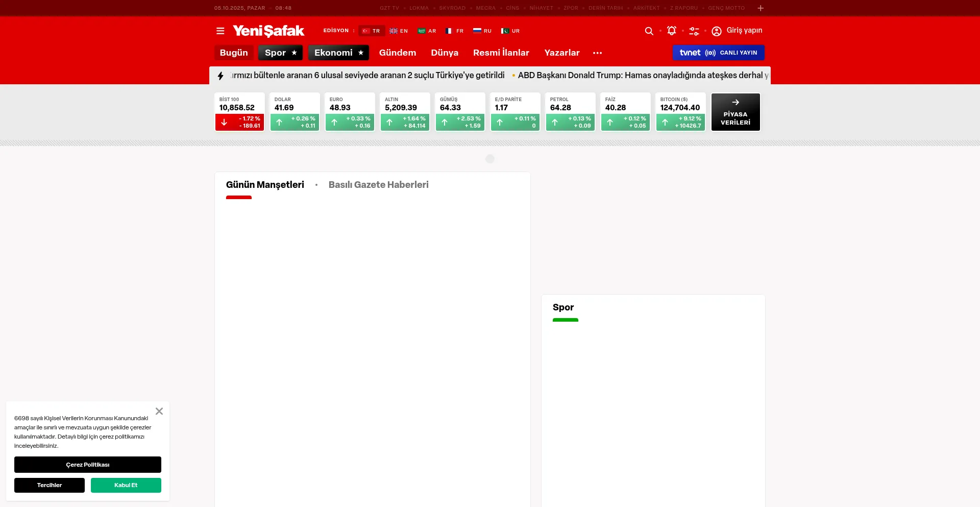The width and height of the screenshot is (980, 507).
Task: Switch edition to EN
Action: click(x=399, y=31)
